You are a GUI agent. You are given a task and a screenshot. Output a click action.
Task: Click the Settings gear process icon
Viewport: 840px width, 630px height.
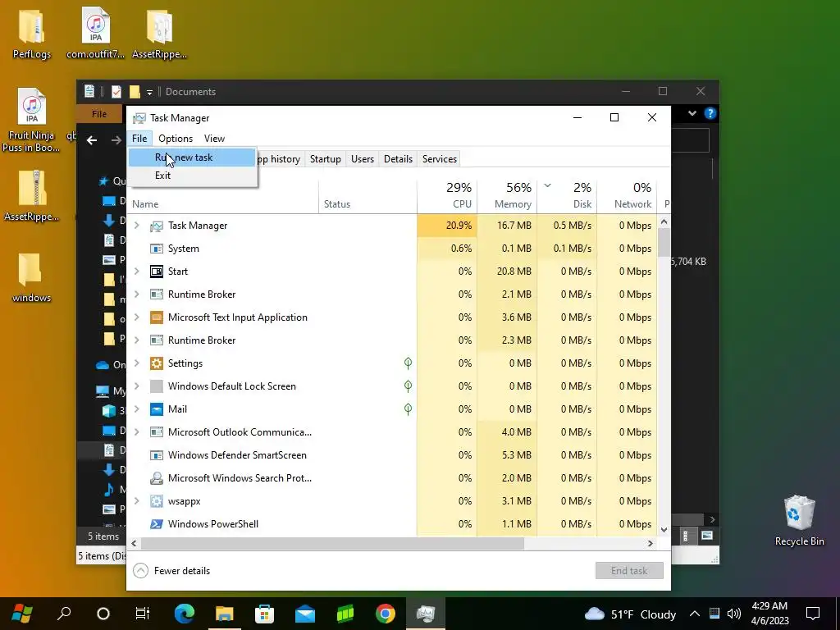click(157, 363)
